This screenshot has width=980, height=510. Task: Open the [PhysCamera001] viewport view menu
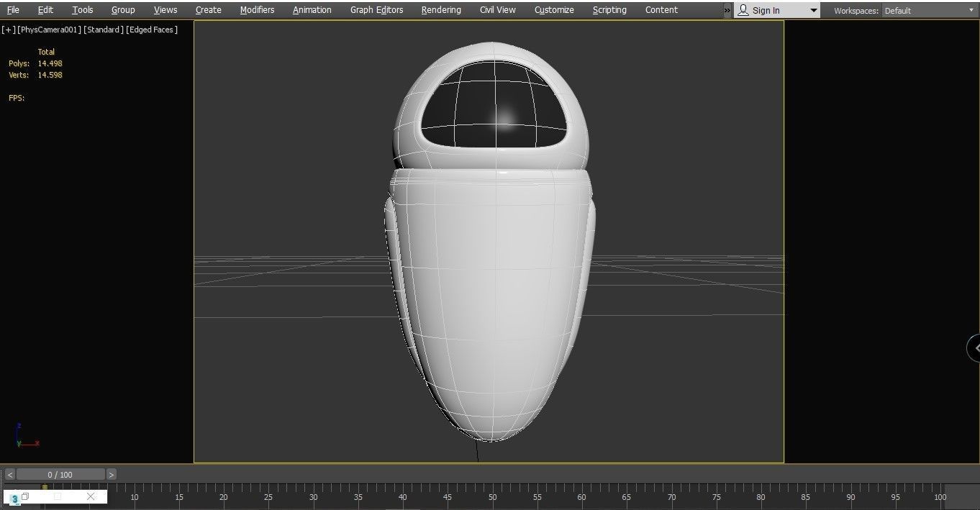pyautogui.click(x=49, y=29)
